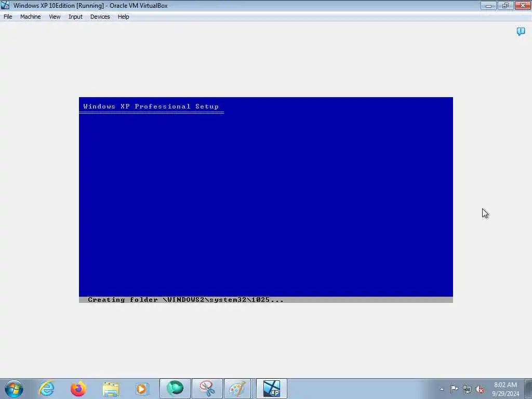This screenshot has height=399, width=532.
Task: Click the VirtualBox title bar icon
Action: click(x=5, y=5)
